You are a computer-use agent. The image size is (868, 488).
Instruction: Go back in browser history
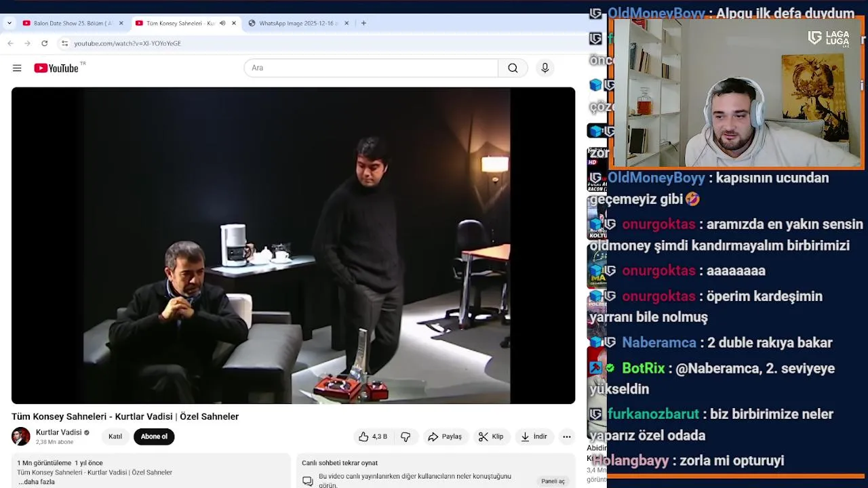coord(10,43)
